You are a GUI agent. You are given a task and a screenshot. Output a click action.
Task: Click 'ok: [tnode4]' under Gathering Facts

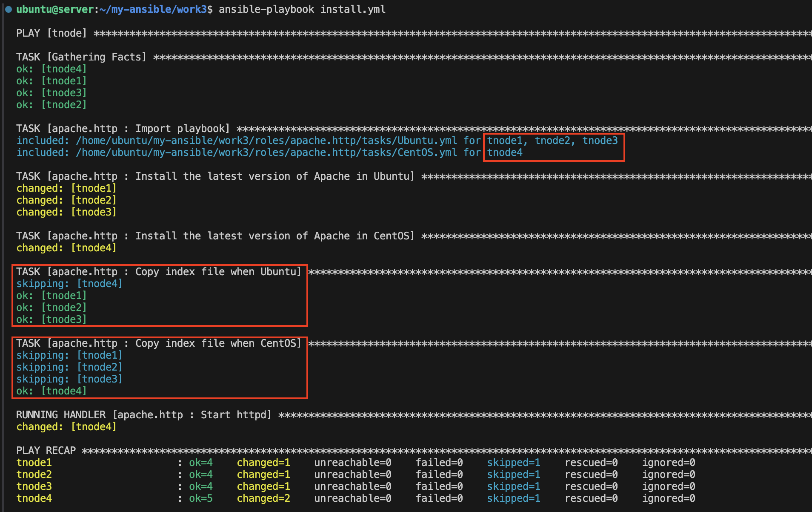[51, 69]
